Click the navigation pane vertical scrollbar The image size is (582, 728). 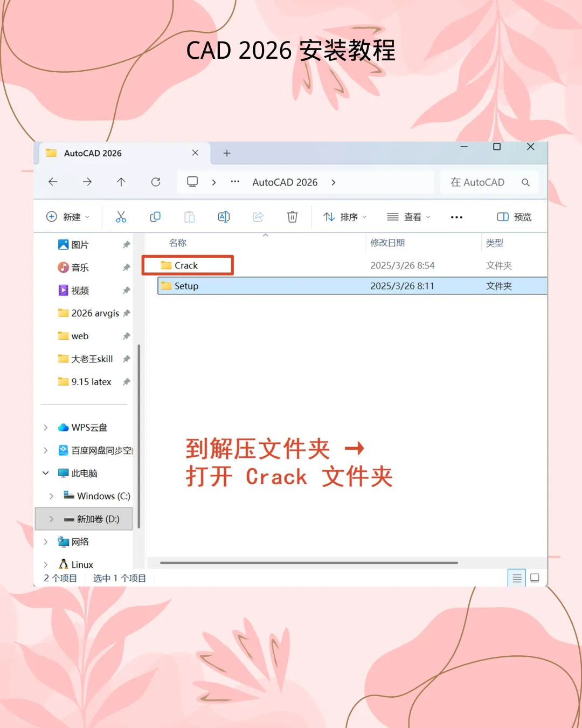pyautogui.click(x=139, y=436)
